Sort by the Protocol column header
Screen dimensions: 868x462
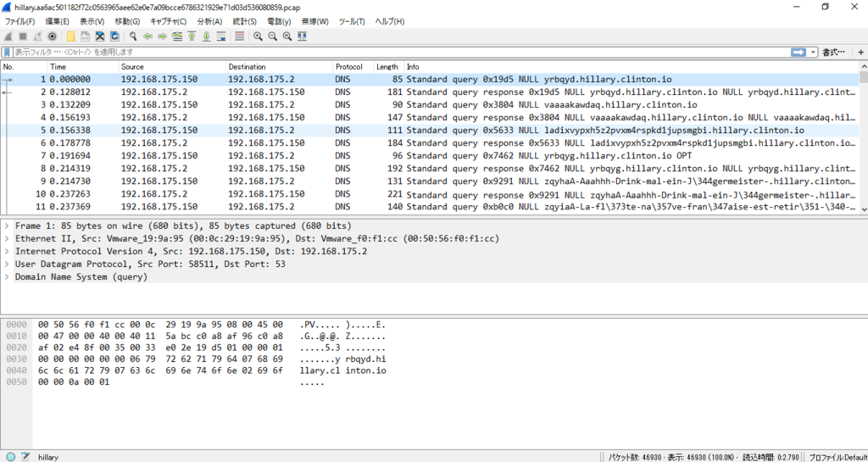[353, 67]
